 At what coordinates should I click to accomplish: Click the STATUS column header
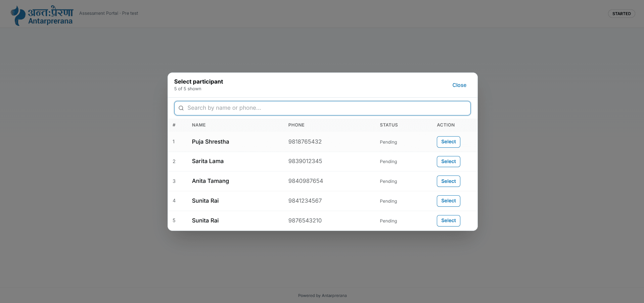389,125
